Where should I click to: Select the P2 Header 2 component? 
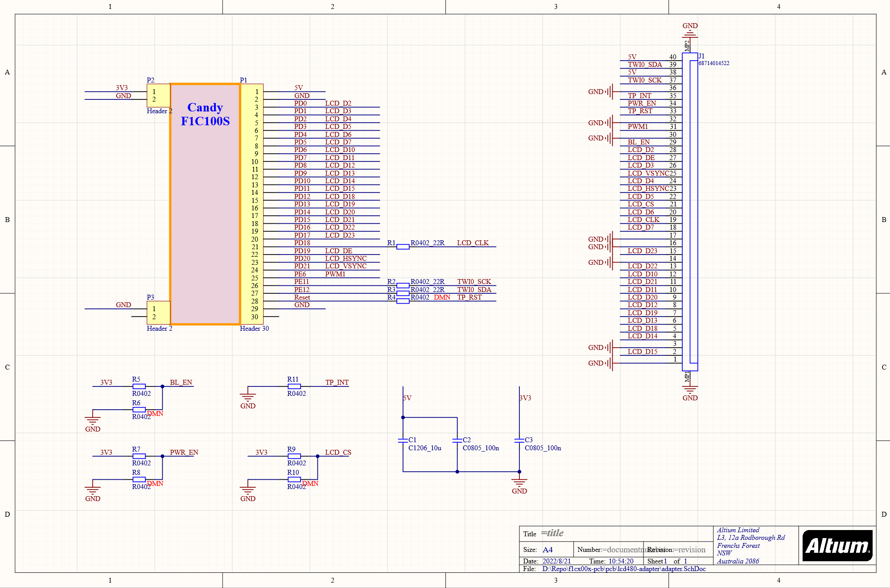coord(158,95)
